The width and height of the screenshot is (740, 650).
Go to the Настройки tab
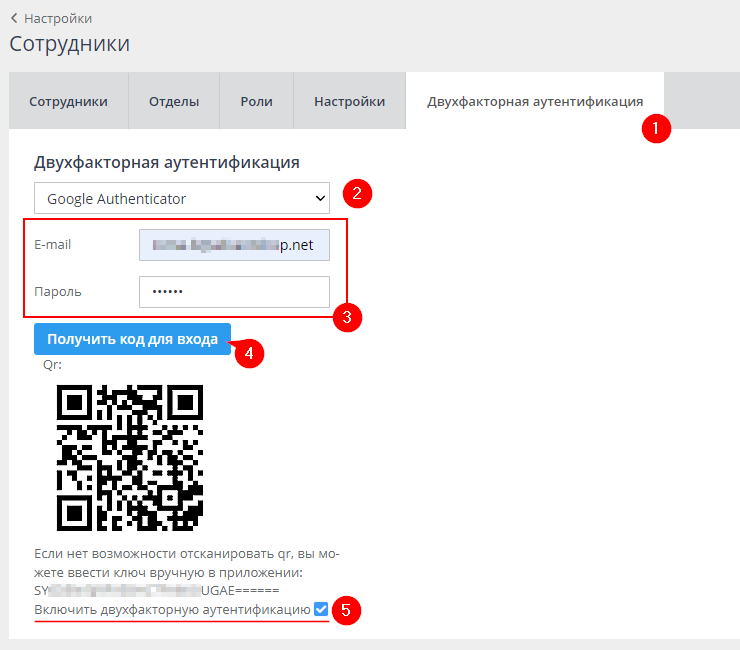point(349,101)
